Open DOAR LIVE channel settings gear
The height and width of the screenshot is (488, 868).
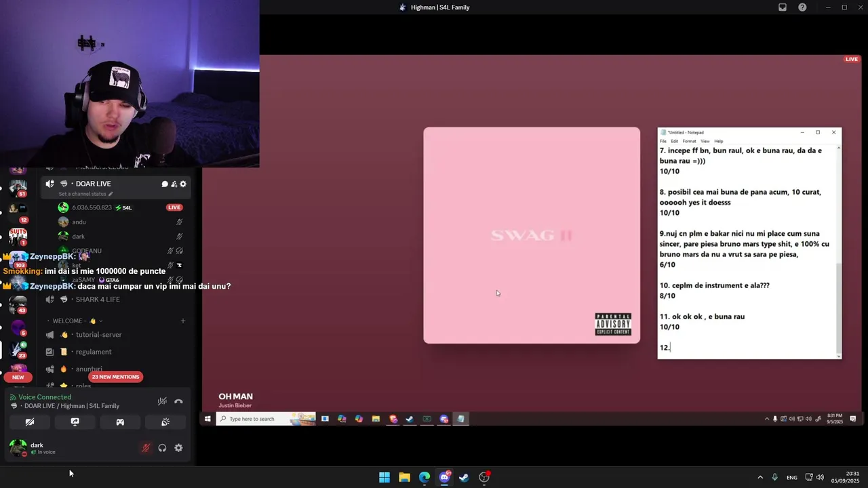pos(183,184)
